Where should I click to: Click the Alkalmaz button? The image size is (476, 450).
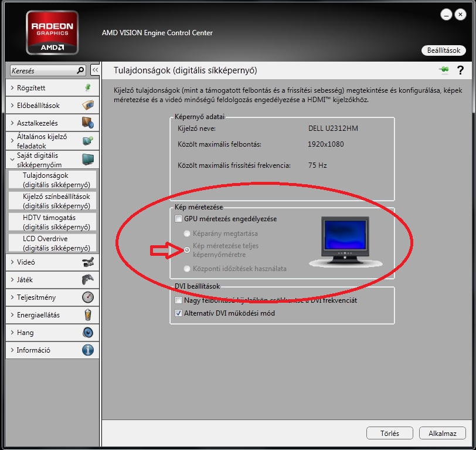[443, 433]
